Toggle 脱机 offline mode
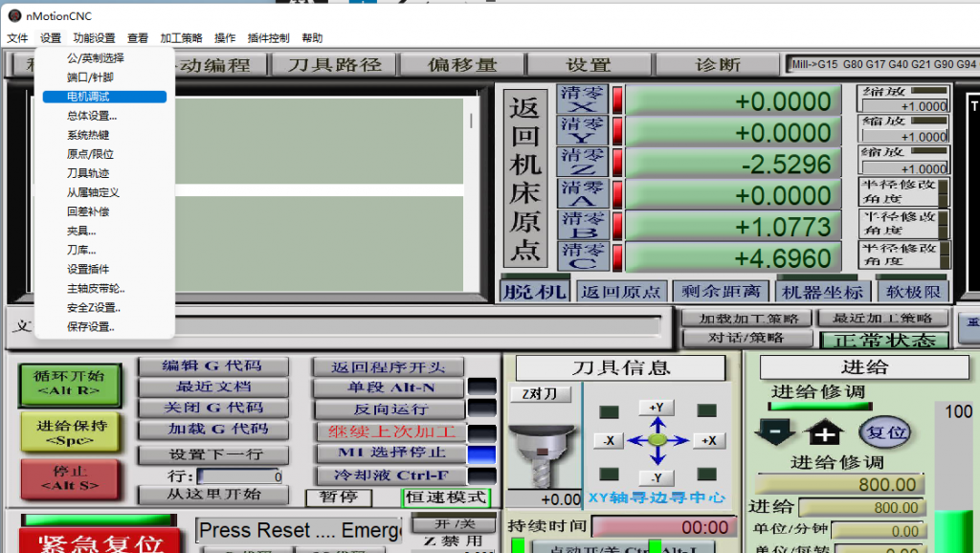Viewport: 980px width, 553px height. pos(534,291)
